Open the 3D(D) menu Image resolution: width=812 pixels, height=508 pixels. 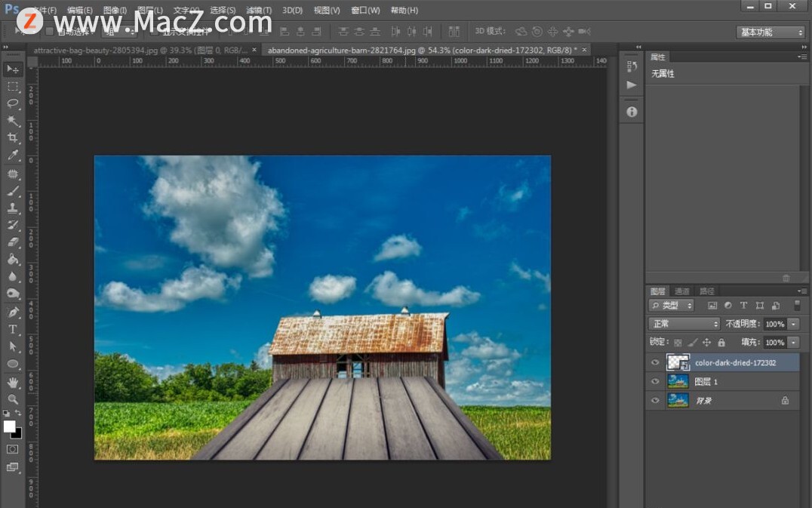292,10
